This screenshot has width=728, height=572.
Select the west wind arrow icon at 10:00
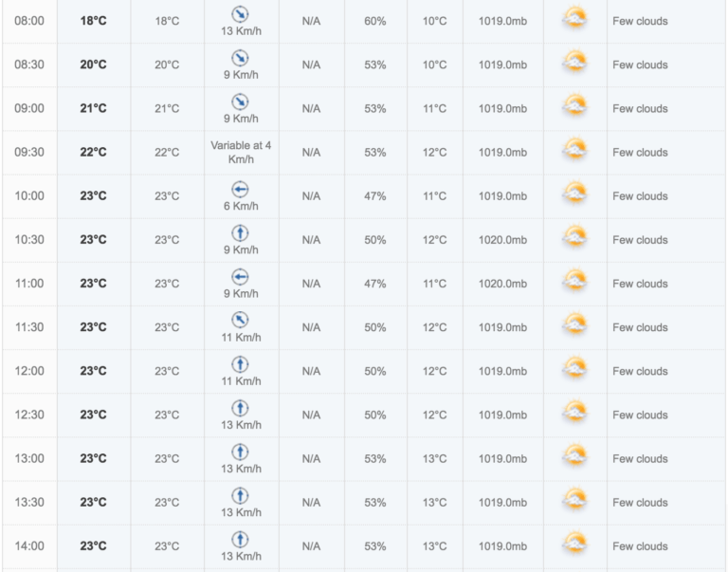(x=240, y=190)
